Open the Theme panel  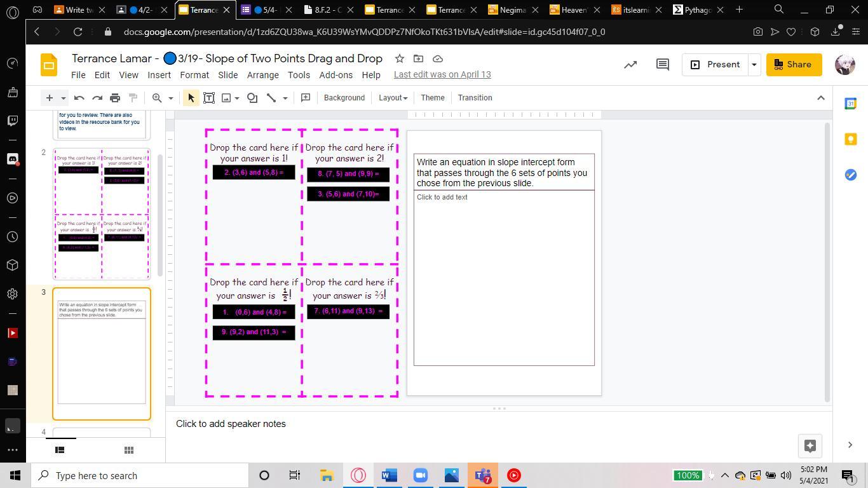pyautogui.click(x=433, y=98)
